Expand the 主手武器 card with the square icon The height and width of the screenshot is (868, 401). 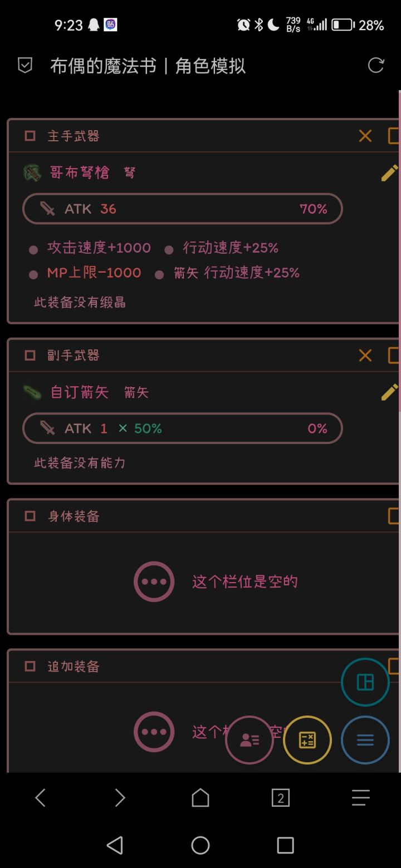point(393,135)
